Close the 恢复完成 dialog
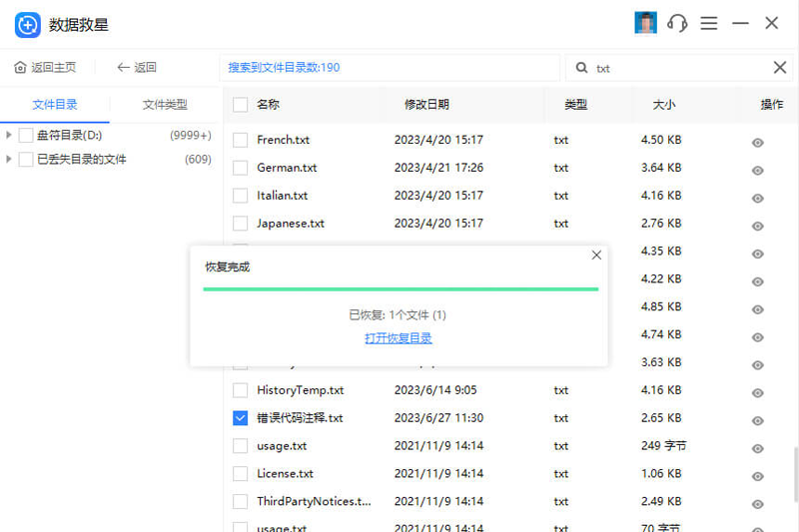The width and height of the screenshot is (799, 532). click(x=596, y=256)
